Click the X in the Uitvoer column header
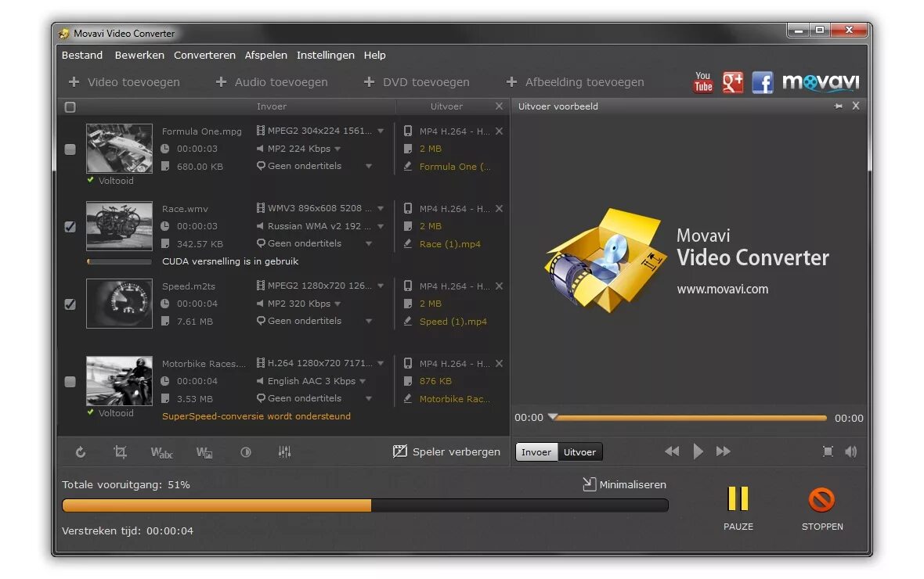Screen dimensions: 924x579 pos(499,106)
